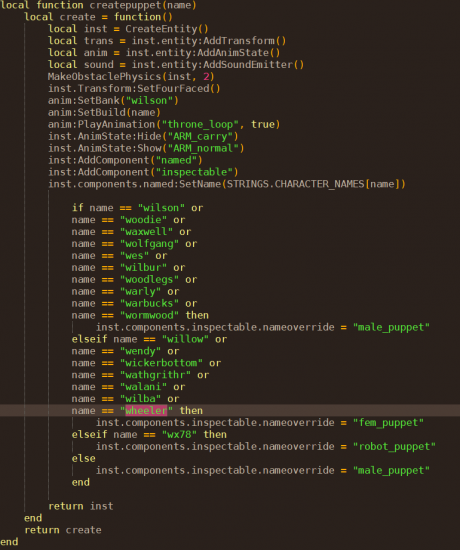
Task: Click the "robot_puppet" string
Action: tap(394, 446)
